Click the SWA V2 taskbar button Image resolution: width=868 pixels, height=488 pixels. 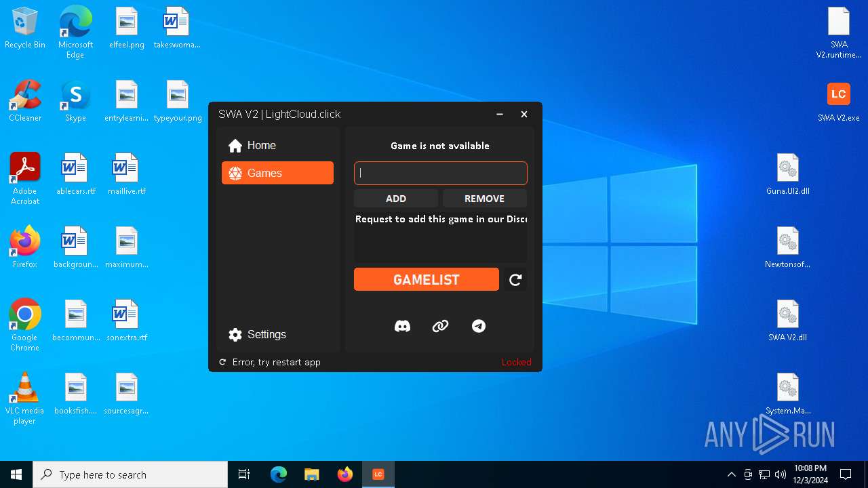(x=378, y=474)
